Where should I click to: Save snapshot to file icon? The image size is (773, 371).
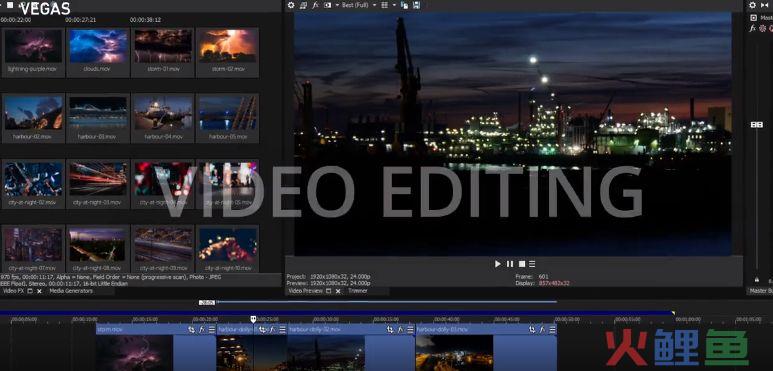[x=417, y=5]
